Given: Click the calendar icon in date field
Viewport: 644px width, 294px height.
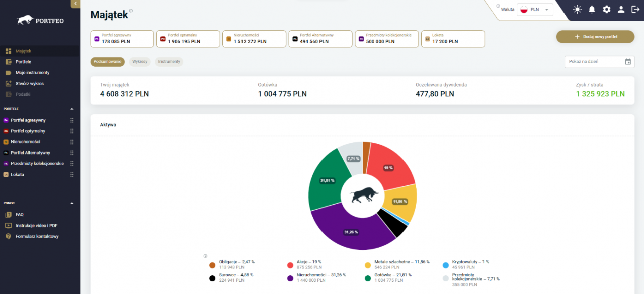Looking at the screenshot, I should (x=628, y=62).
